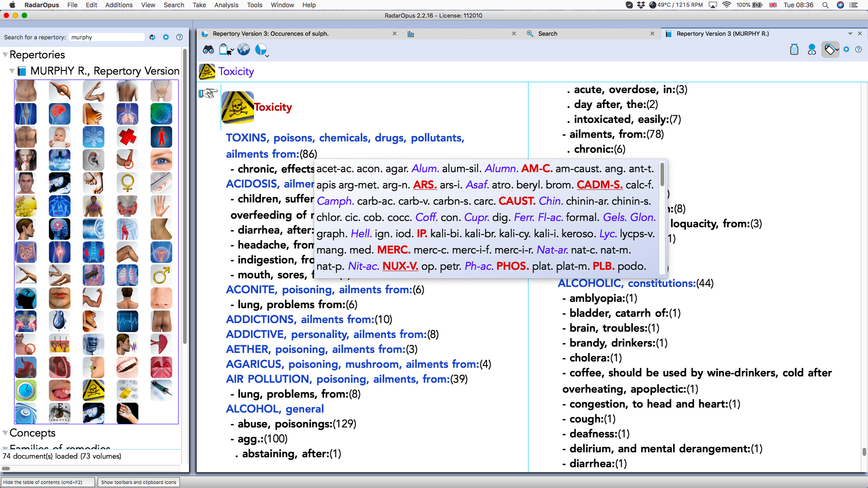Open AIR POLLUTION, poisoning rubric
This screenshot has height=488, width=868.
coord(338,379)
